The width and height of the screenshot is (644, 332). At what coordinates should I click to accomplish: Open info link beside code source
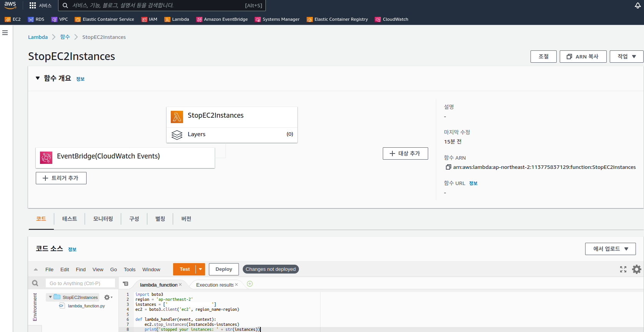pos(72,250)
